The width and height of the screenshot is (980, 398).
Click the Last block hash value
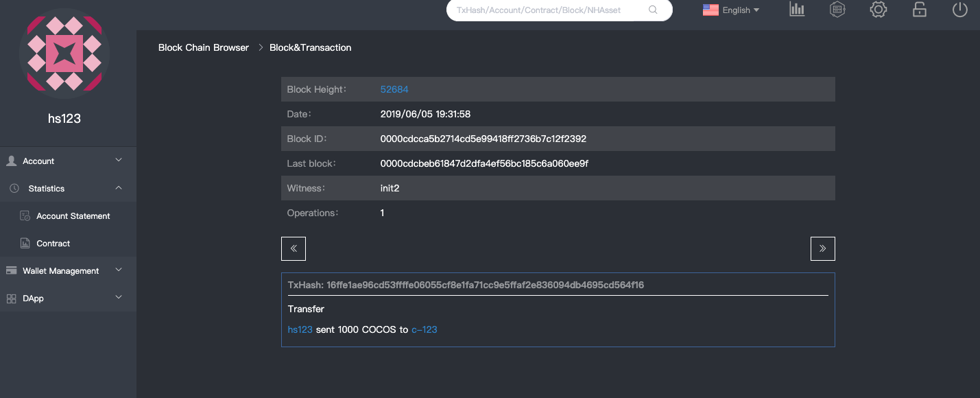point(484,163)
